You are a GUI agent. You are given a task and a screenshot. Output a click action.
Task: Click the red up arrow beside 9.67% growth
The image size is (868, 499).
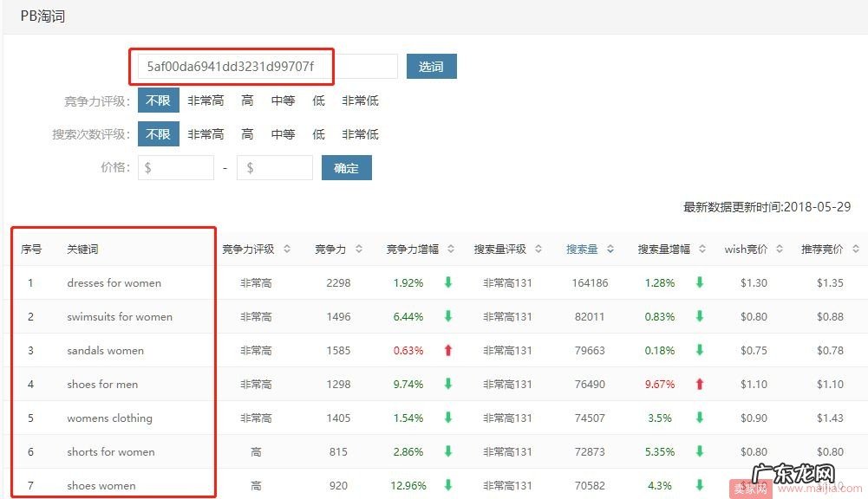(699, 384)
